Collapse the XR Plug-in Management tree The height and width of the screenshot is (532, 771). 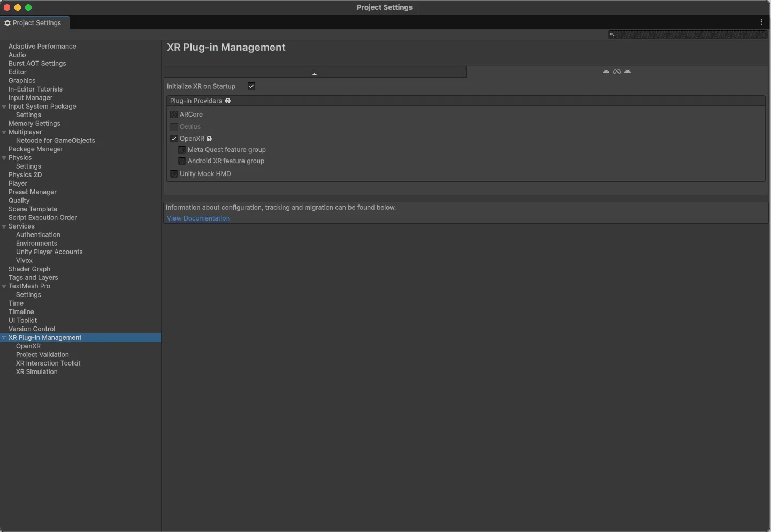click(x=4, y=338)
